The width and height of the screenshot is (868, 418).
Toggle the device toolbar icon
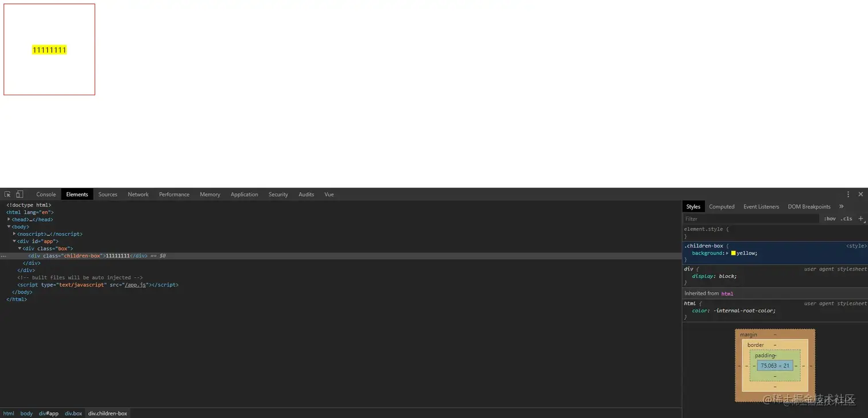[x=19, y=195]
